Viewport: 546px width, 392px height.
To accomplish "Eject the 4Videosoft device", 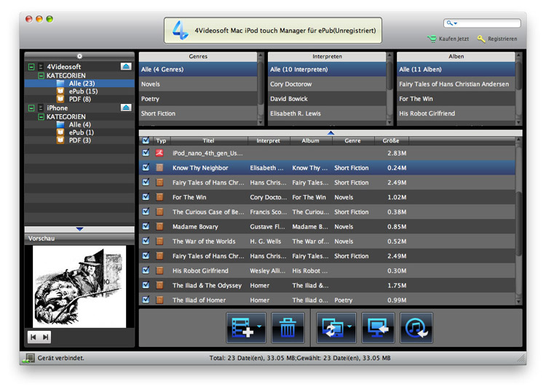I will [126, 67].
